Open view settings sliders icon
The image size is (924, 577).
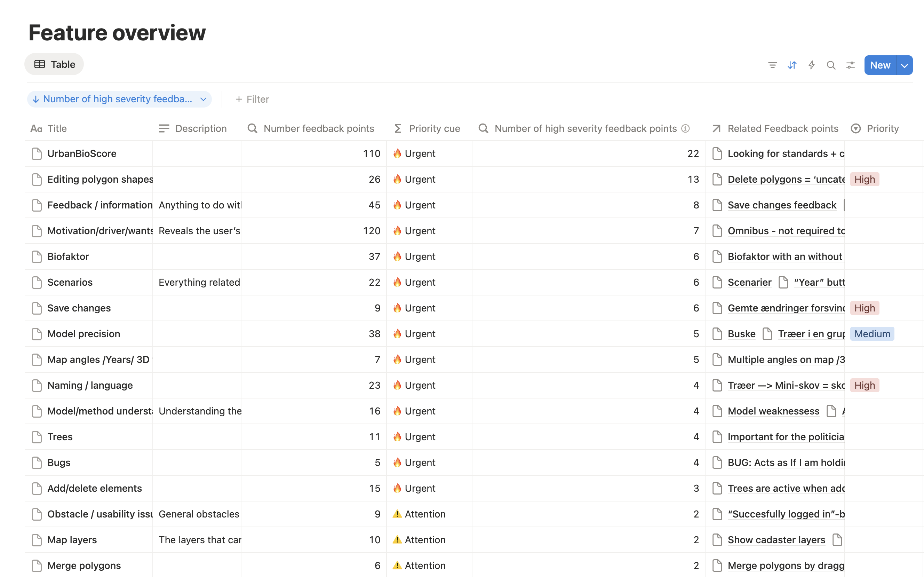point(850,65)
